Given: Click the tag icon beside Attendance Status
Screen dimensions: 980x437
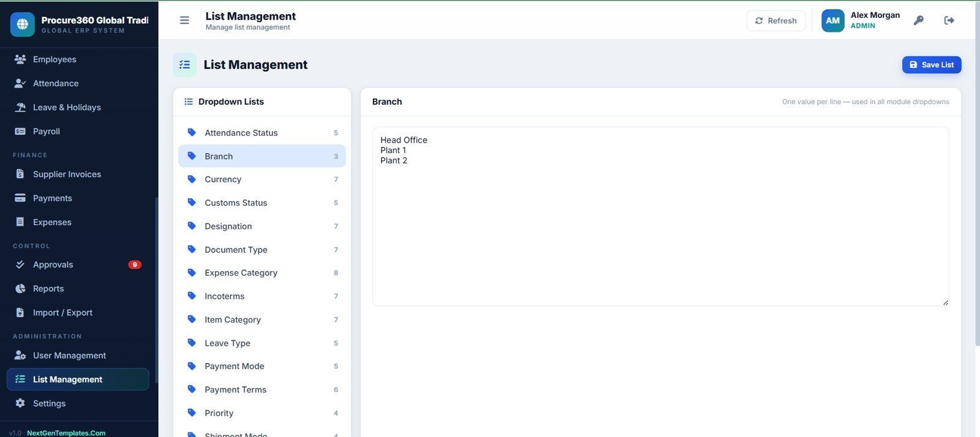Looking at the screenshot, I should [x=192, y=132].
